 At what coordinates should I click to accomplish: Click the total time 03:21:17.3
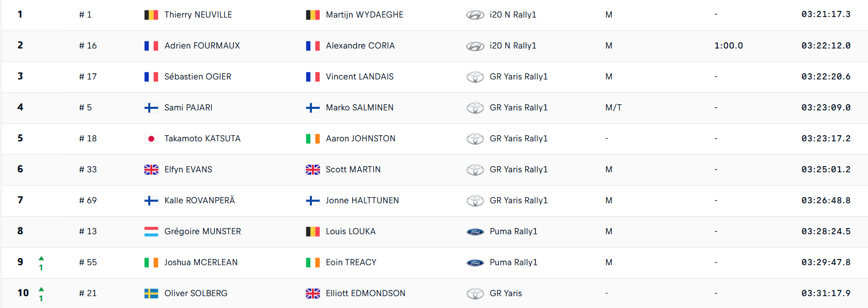point(826,14)
